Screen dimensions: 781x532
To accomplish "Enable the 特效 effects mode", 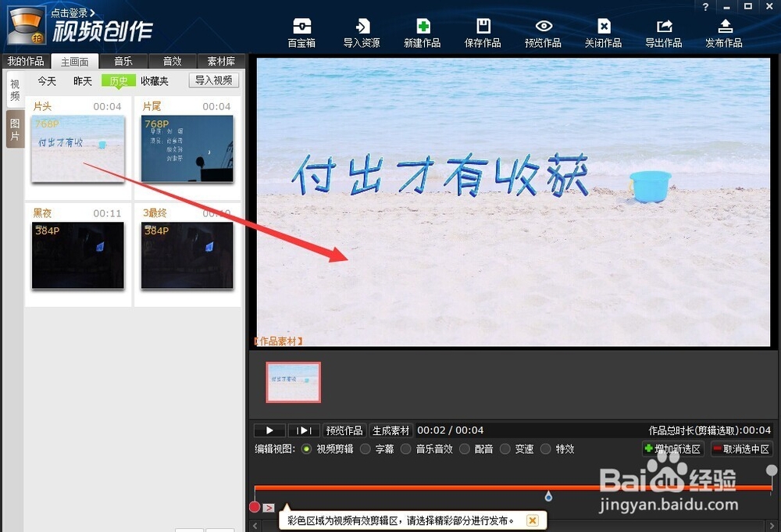I will [x=560, y=448].
